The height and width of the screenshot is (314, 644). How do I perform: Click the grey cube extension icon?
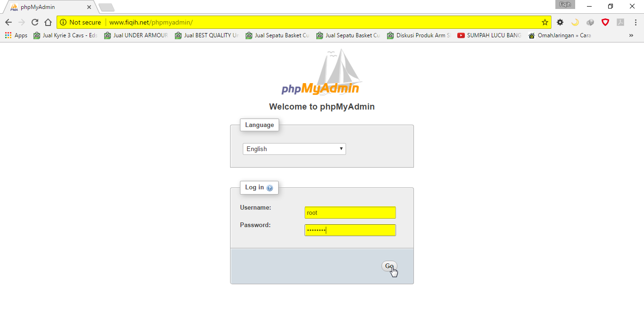tap(590, 22)
